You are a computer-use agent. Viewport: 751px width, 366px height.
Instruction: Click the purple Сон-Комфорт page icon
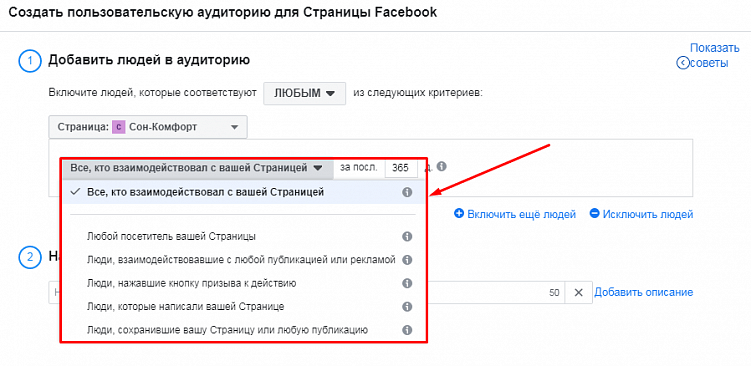[x=119, y=127]
